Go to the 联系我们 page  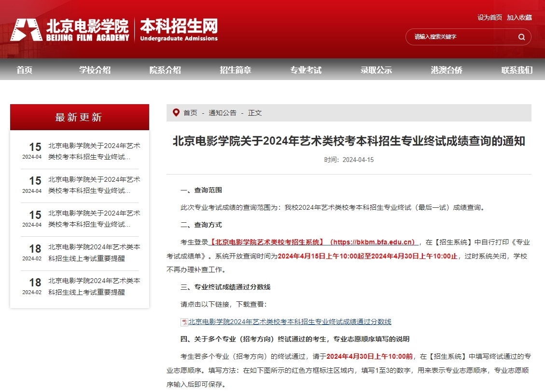[517, 70]
